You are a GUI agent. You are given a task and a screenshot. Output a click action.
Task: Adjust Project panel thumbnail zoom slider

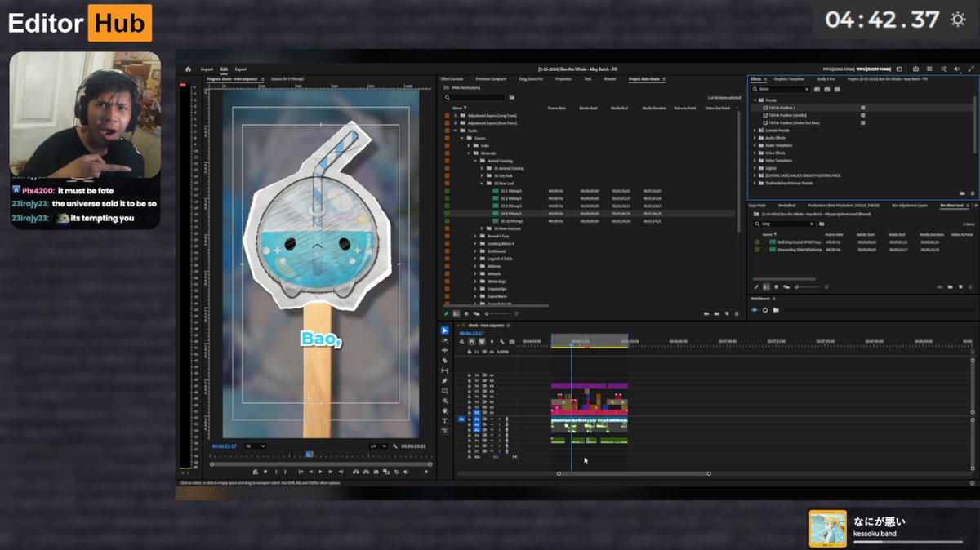coord(498,313)
